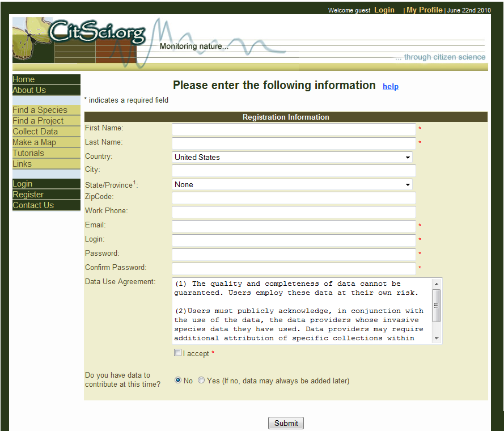Select the No radio button
The height and width of the screenshot is (431, 504).
[x=178, y=381]
